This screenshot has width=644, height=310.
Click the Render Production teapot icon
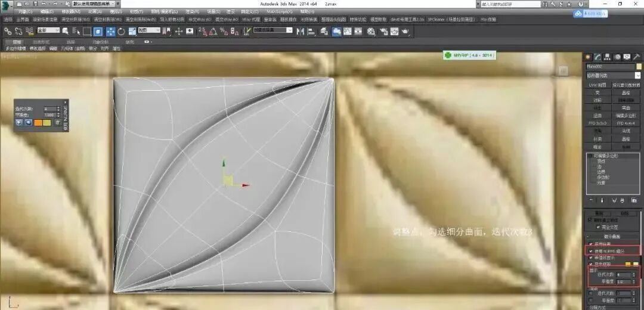(406, 31)
